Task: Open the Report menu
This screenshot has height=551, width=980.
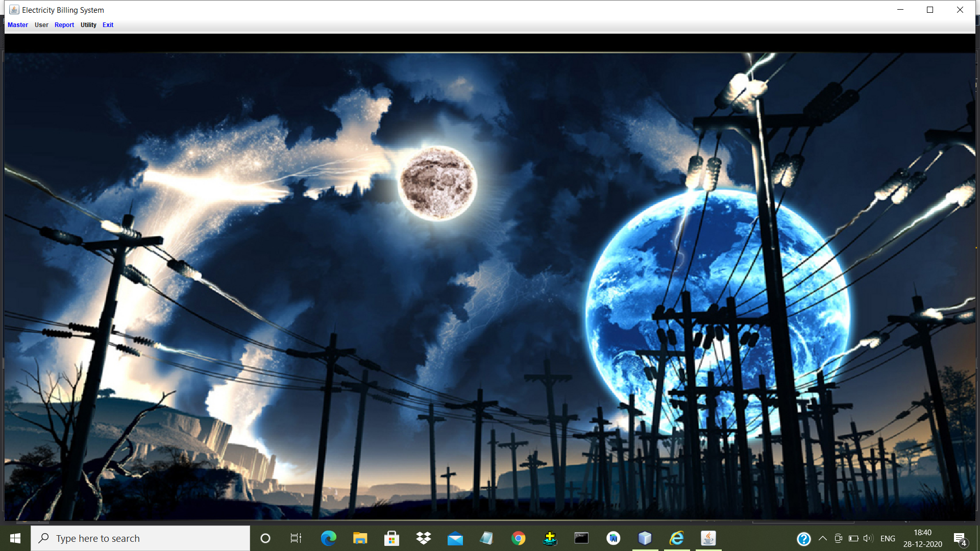Action: [64, 24]
